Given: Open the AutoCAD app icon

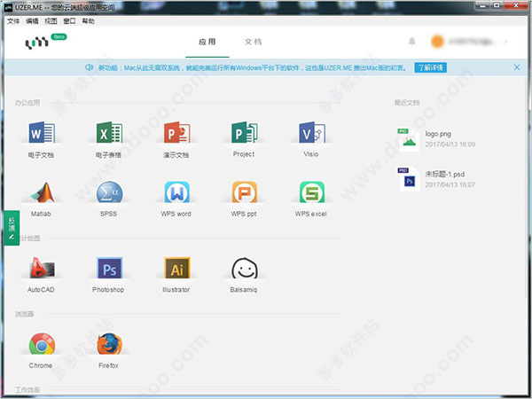Looking at the screenshot, I should [x=42, y=268].
